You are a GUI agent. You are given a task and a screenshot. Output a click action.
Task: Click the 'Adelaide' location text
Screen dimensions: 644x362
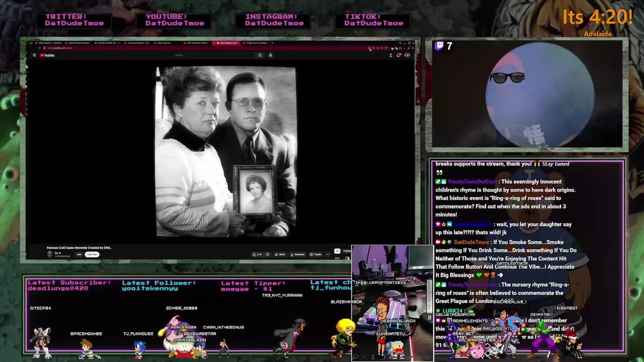pos(598,34)
